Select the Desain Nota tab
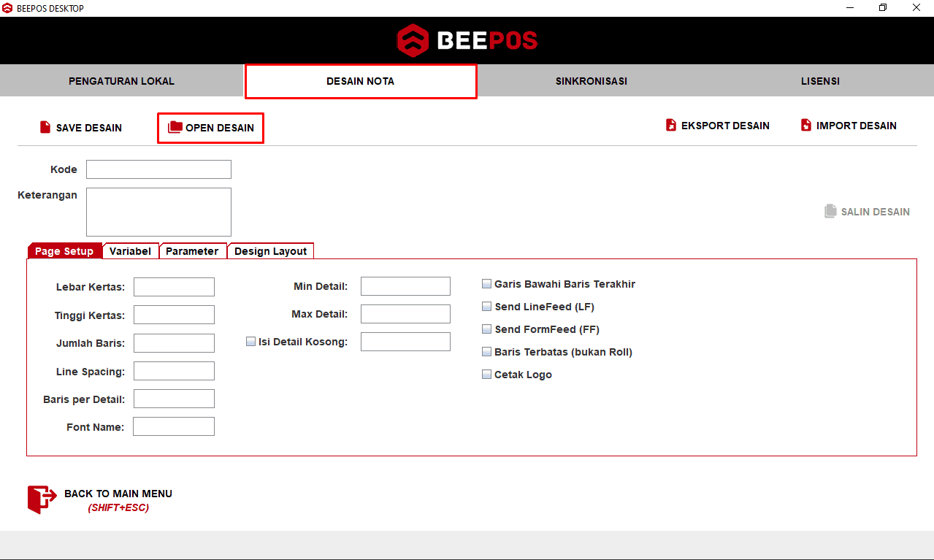The height and width of the screenshot is (560, 934). coord(361,81)
